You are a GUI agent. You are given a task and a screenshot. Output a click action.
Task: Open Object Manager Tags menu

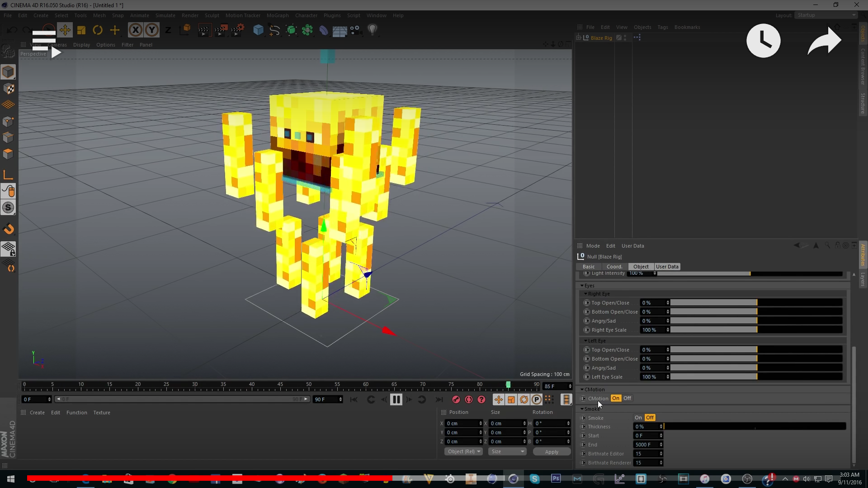pos(663,27)
